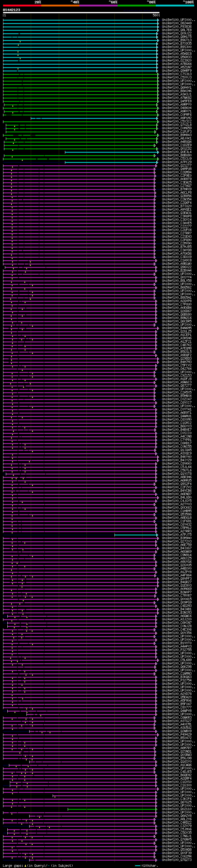Click the white query sequence bar
The image size is (197, 868).
81,12
